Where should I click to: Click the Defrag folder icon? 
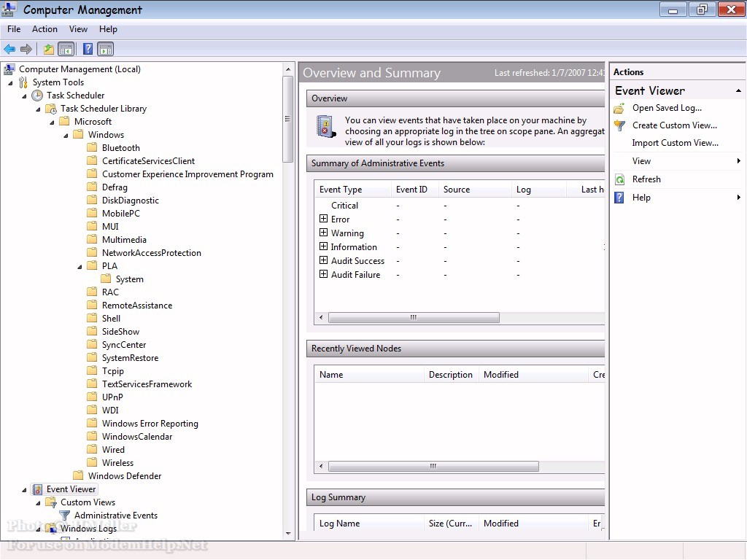[93, 187]
